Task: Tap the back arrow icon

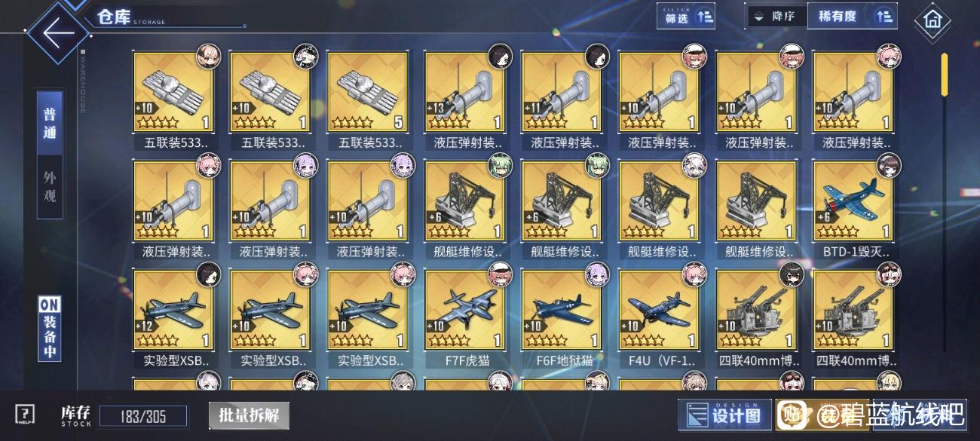Action: pos(58,32)
